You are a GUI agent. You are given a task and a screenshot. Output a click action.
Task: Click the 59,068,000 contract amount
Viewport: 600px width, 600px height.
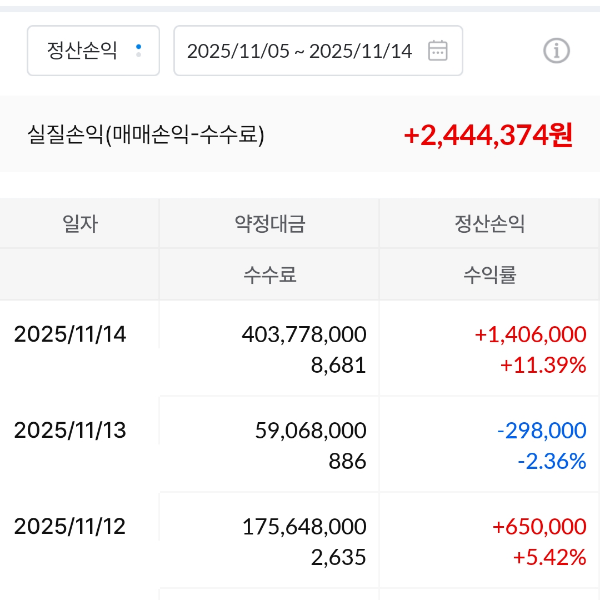[x=310, y=430]
